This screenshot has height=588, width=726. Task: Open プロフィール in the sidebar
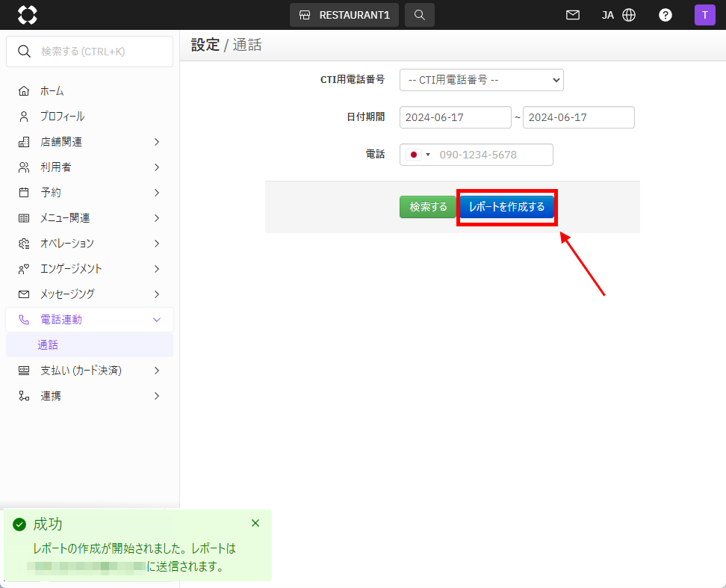click(62, 117)
